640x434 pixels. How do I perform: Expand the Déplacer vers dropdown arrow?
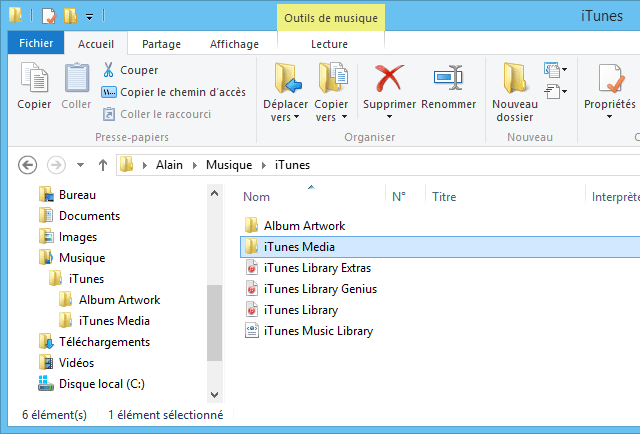[x=296, y=117]
